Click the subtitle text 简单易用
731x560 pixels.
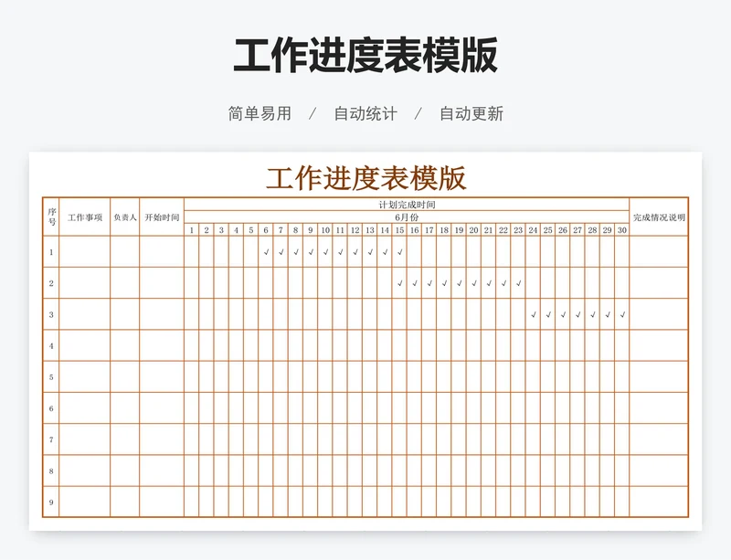(x=260, y=113)
